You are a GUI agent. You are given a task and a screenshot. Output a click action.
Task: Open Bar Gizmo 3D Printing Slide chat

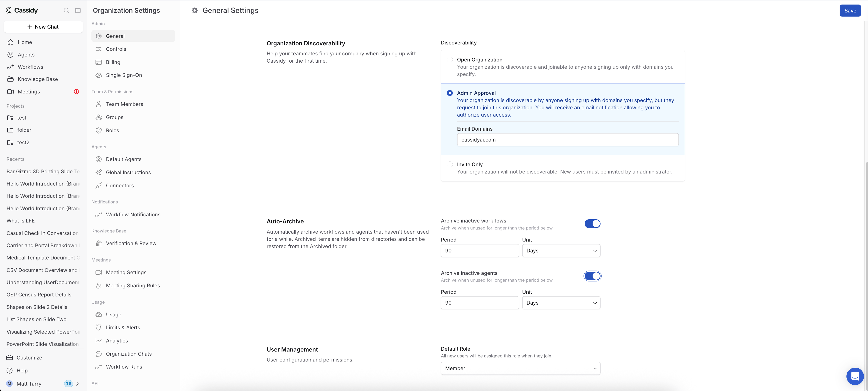(x=43, y=171)
